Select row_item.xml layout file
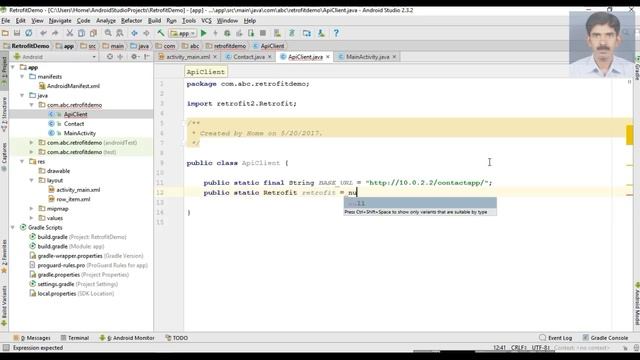This screenshot has width=640, height=360. [x=73, y=199]
